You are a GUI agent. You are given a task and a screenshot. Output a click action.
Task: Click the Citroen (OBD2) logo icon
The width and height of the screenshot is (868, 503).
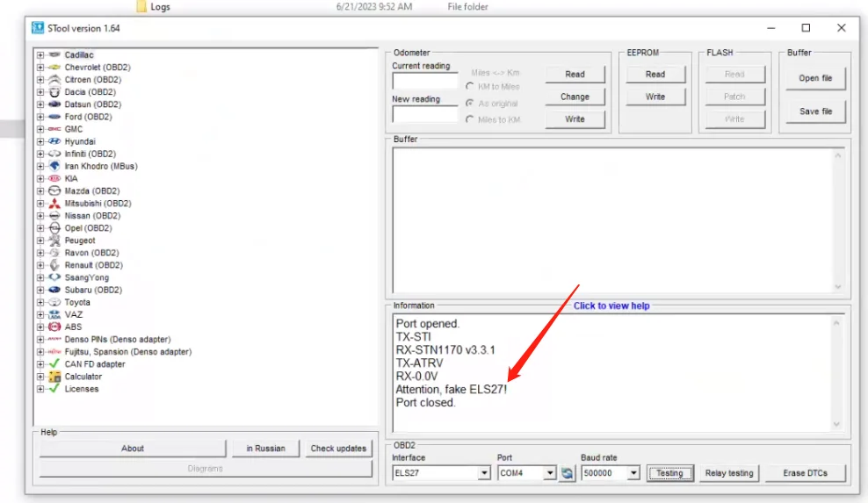point(54,80)
